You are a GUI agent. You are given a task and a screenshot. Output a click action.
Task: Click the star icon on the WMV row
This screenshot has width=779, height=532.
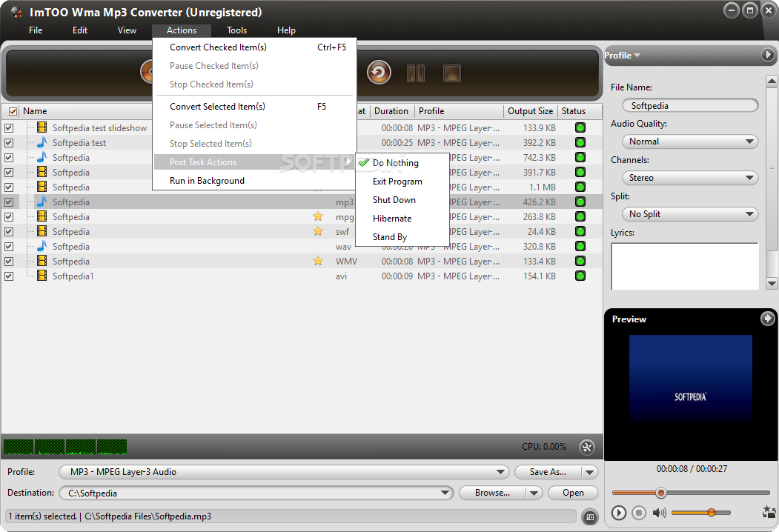(318, 261)
